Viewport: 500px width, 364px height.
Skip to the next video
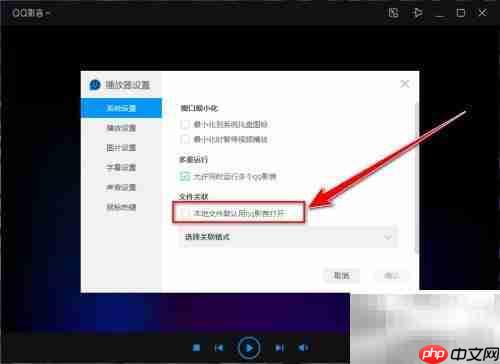pos(279,348)
